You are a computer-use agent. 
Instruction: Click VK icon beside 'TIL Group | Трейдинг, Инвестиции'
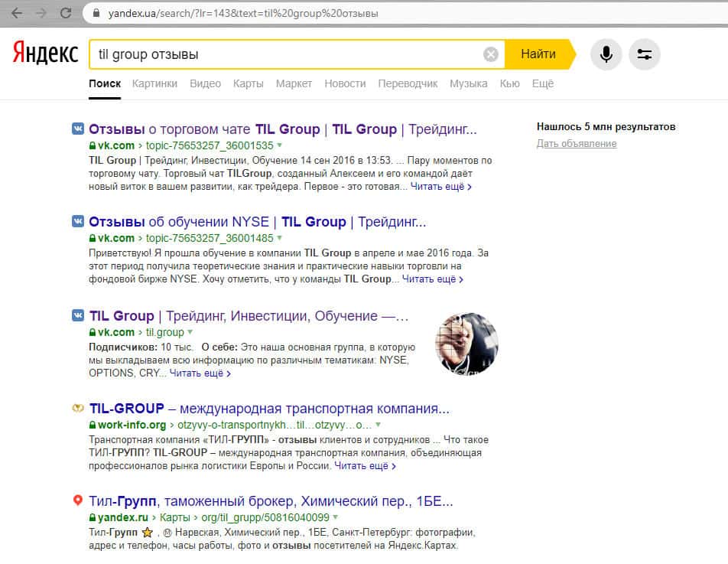click(77, 315)
